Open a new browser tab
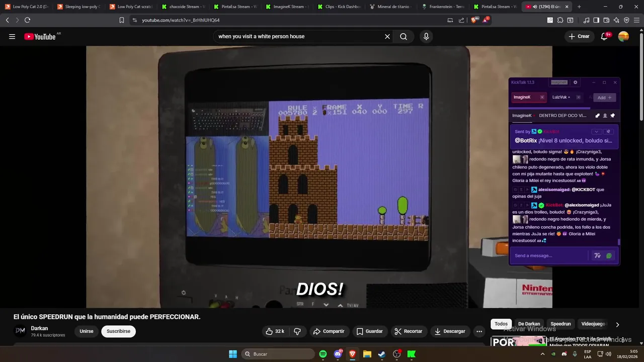 pos(579,7)
